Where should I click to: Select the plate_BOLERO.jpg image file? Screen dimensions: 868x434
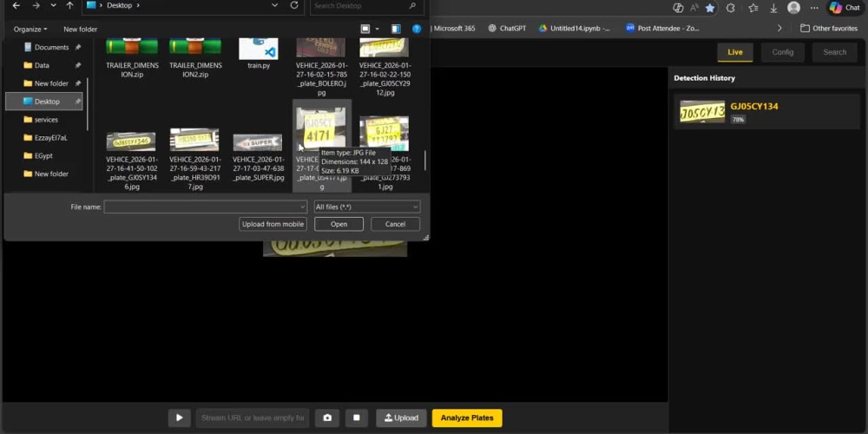pyautogui.click(x=322, y=68)
